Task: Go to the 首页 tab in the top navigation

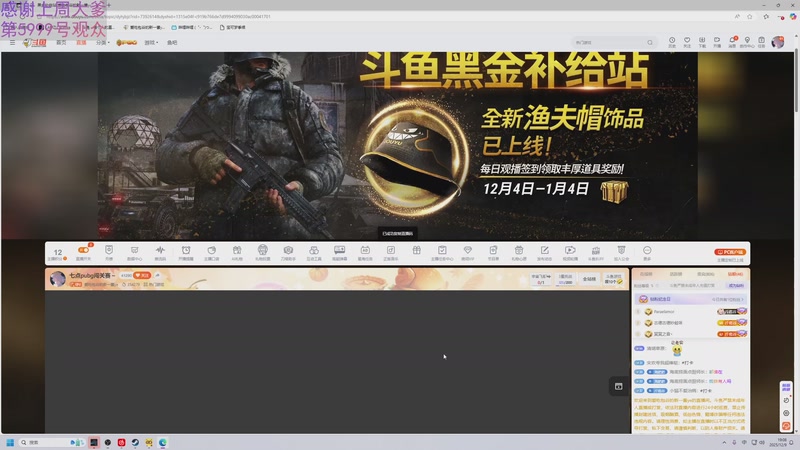Action: [61, 43]
